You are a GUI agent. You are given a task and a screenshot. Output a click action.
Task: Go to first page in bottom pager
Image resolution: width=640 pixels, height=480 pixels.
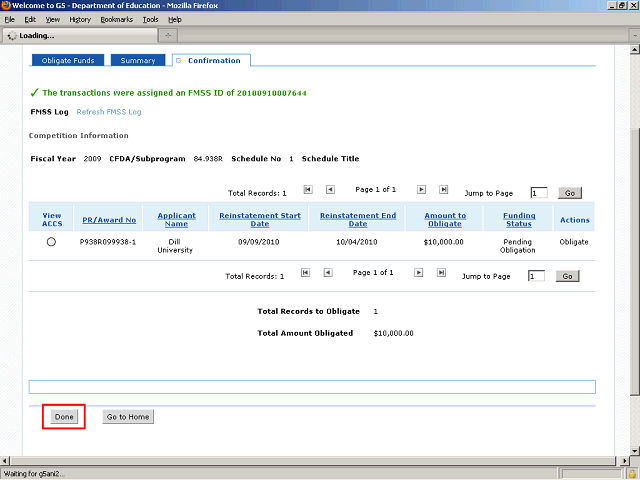(x=305, y=273)
